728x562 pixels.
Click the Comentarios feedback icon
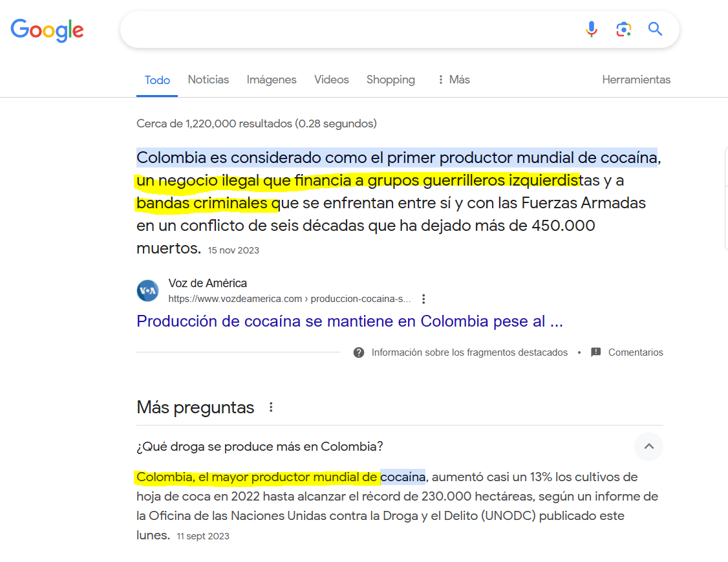point(595,352)
